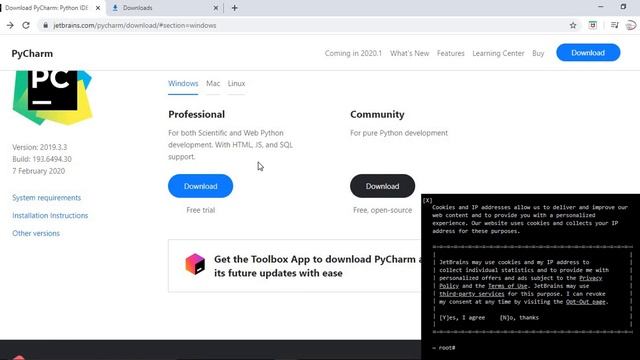Click the Community heading
This screenshot has height=360, width=640.
(x=377, y=114)
